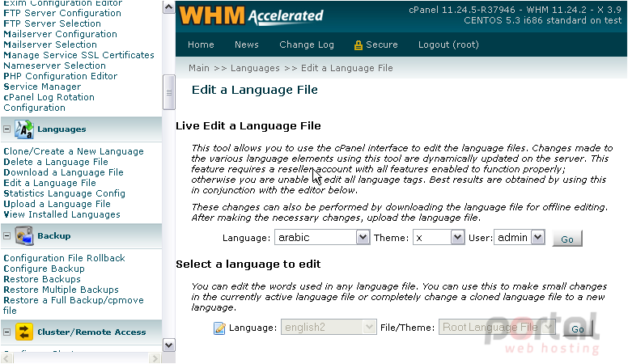This screenshot has height=364, width=628.
Task: Click Logout (root)
Action: (448, 44)
